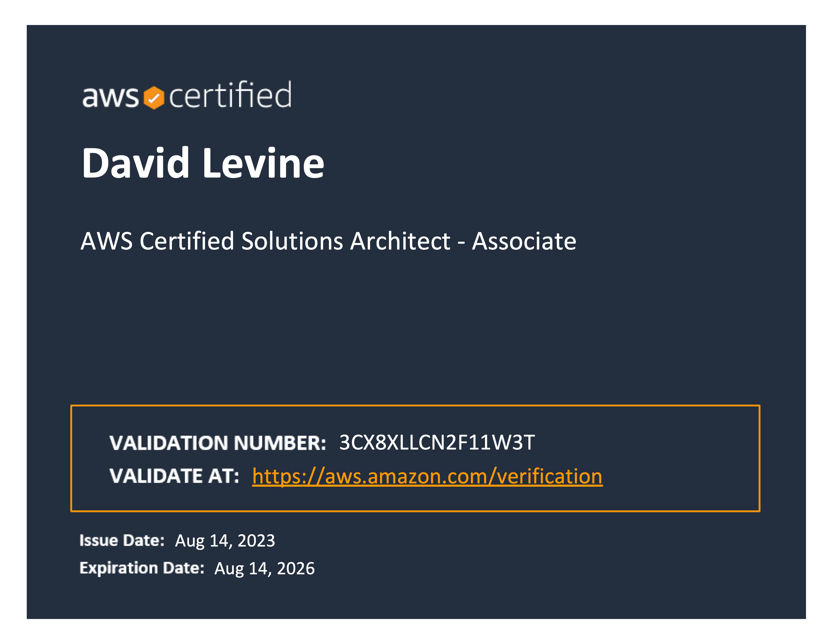Viewport: 833px width, 644px height.
Task: Click the orange border of the validation box
Action: 415,406
